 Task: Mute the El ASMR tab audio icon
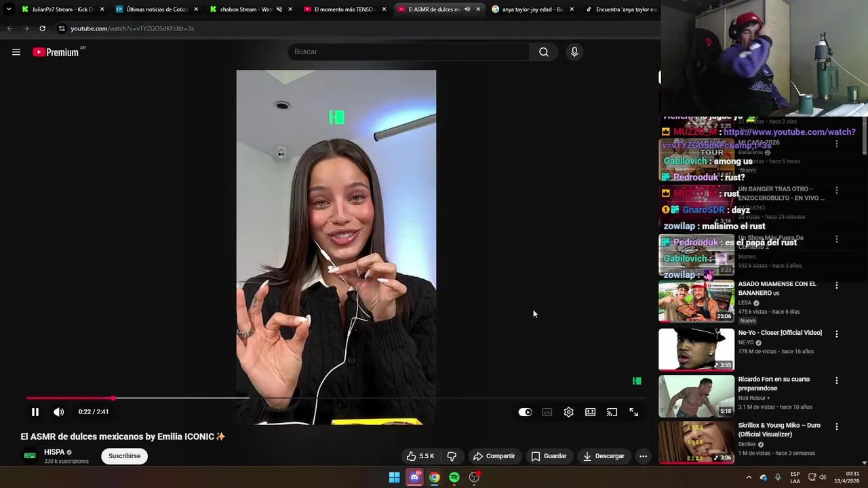(x=467, y=9)
